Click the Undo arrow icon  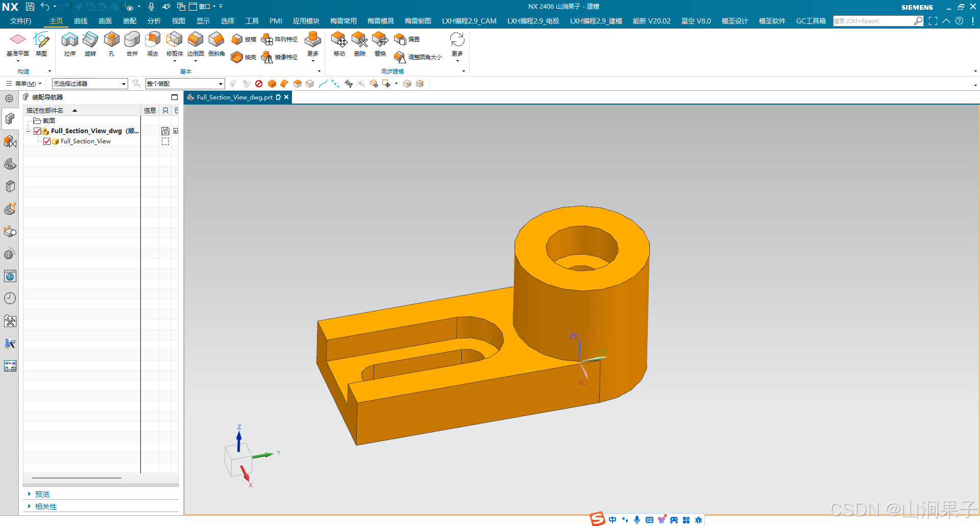tap(45, 7)
